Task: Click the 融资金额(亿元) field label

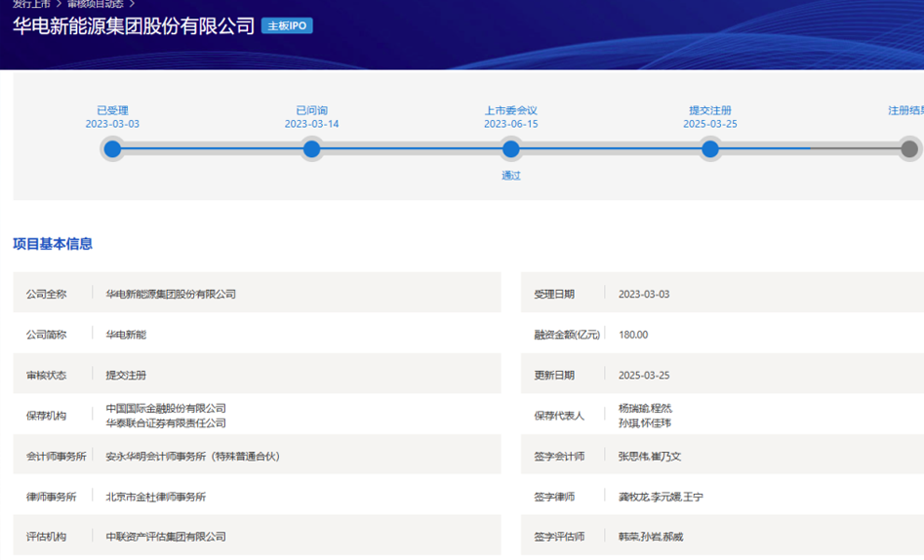Action: pos(567,335)
